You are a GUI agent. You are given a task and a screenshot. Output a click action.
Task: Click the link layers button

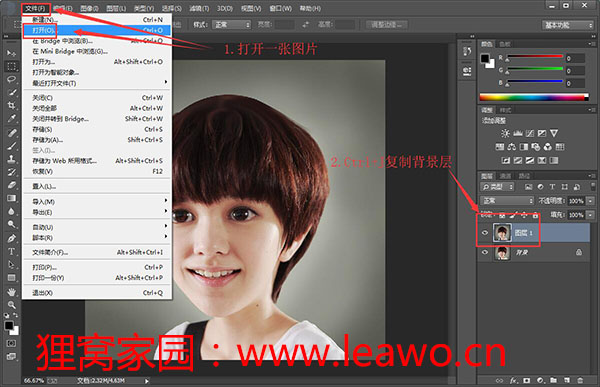500,380
